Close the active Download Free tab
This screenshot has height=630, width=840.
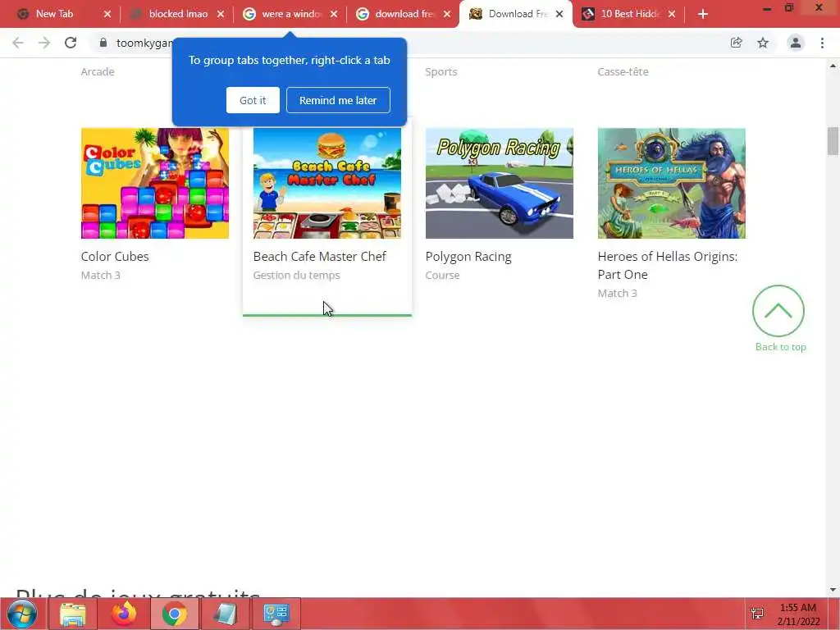tap(559, 14)
